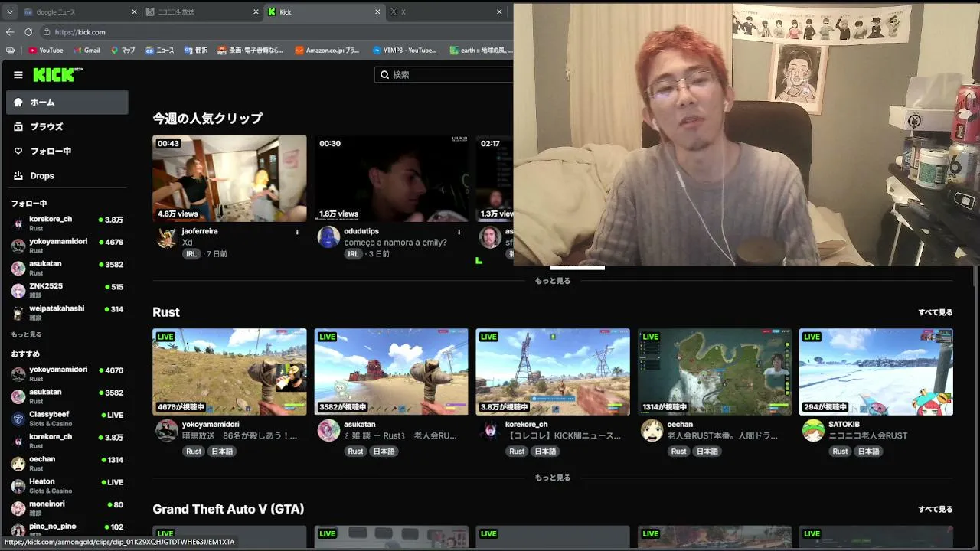Click the Grand Theft Auto V (GTA) heading
The height and width of the screenshot is (551, 980).
228,509
